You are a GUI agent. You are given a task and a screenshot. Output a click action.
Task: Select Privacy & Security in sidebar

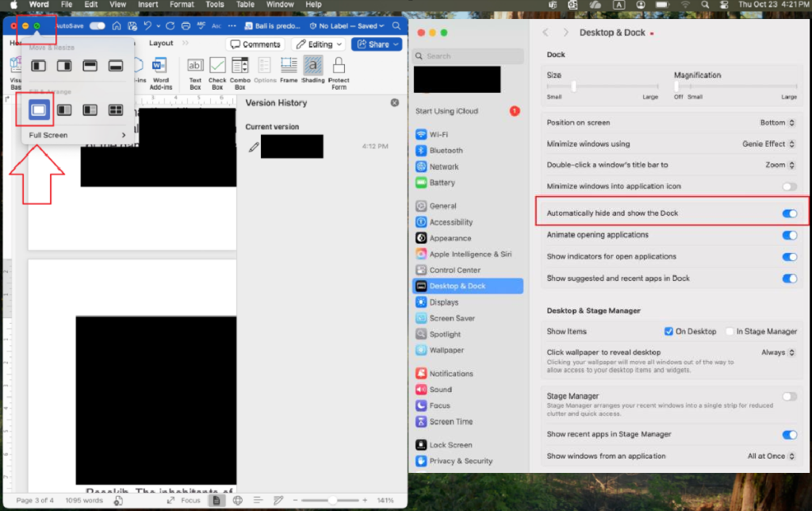[468, 461]
